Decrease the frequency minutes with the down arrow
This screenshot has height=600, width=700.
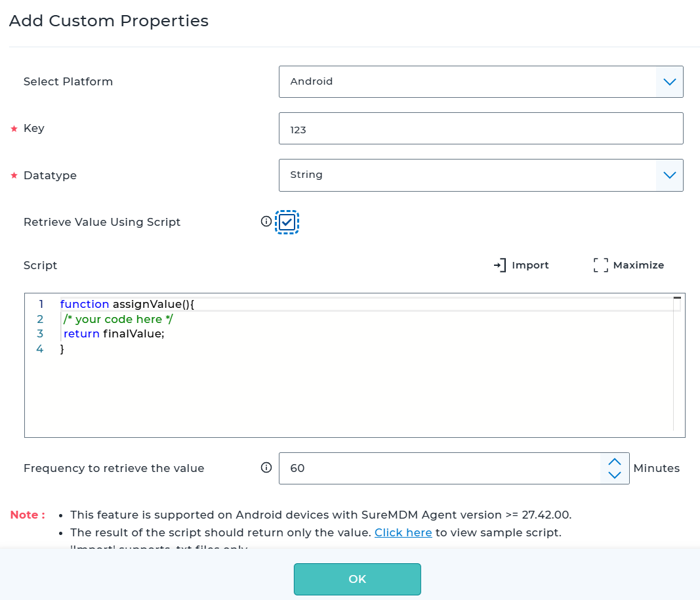coord(615,475)
